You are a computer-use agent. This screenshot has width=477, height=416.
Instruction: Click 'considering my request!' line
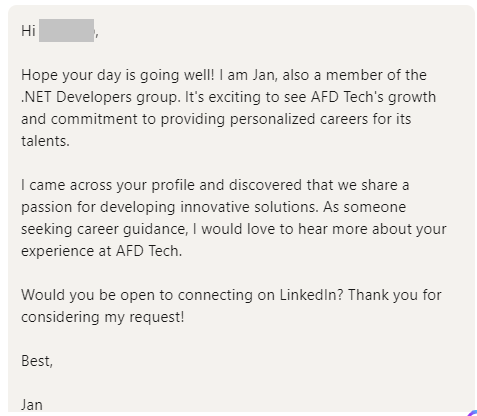pos(103,317)
